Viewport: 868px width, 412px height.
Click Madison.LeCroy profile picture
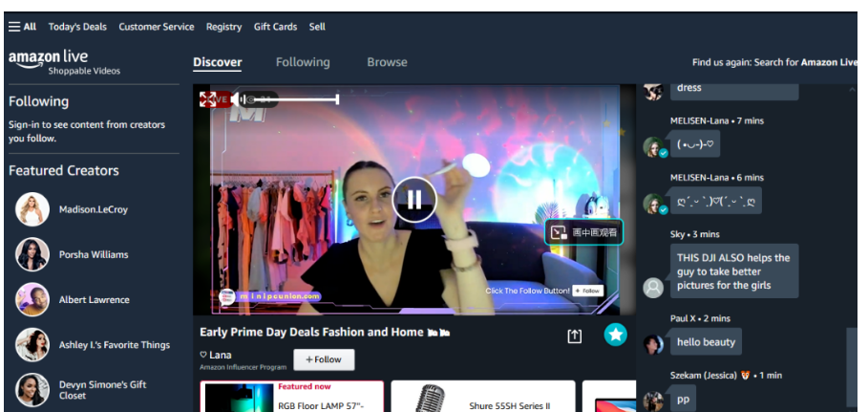pyautogui.click(x=32, y=209)
